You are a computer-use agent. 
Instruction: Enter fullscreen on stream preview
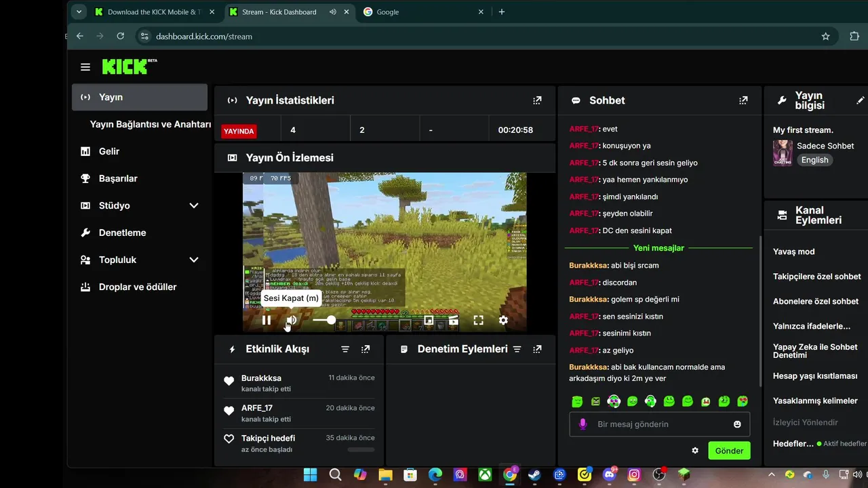point(478,320)
